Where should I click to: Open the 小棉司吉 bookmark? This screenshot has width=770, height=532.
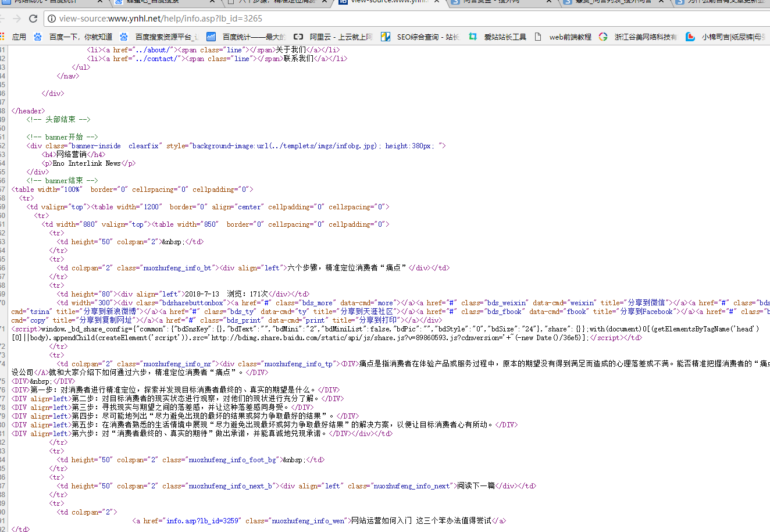(727, 37)
